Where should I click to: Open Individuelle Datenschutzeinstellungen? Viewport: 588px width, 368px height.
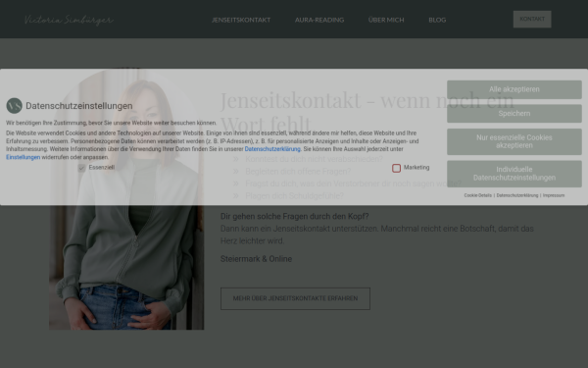point(514,174)
